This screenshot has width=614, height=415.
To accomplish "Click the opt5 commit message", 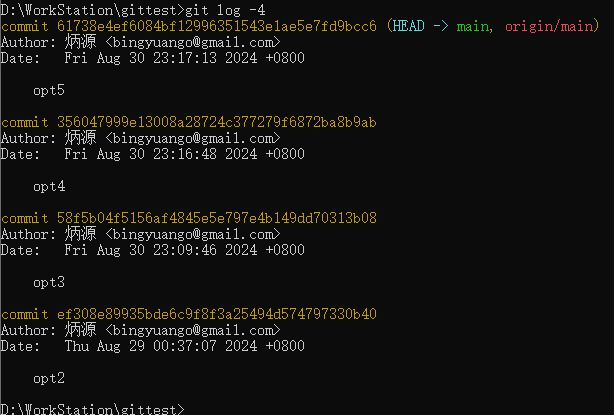I will click(49, 90).
